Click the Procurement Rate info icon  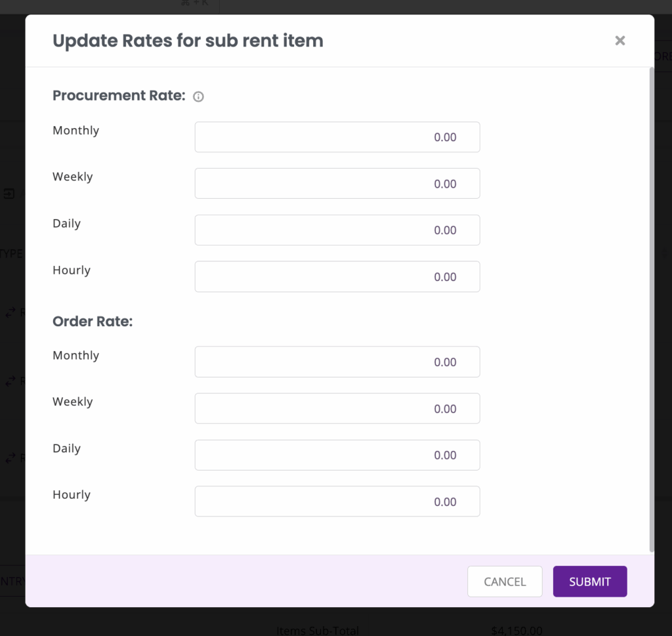[198, 97]
